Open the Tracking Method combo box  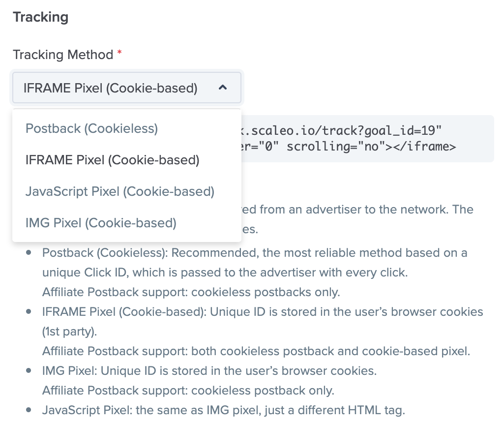[127, 88]
